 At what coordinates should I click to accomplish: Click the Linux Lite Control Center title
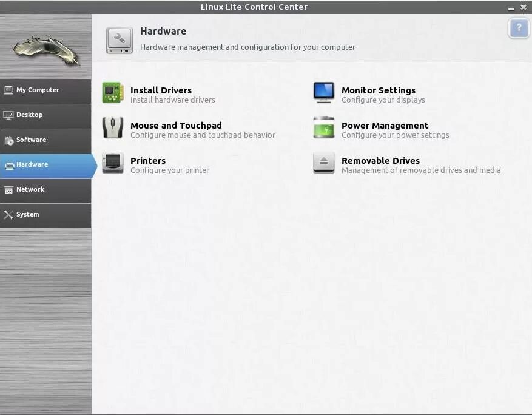click(254, 7)
